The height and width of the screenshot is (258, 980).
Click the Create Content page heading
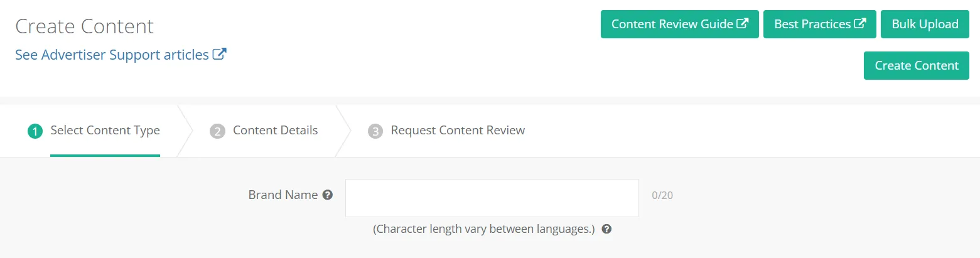click(x=84, y=26)
